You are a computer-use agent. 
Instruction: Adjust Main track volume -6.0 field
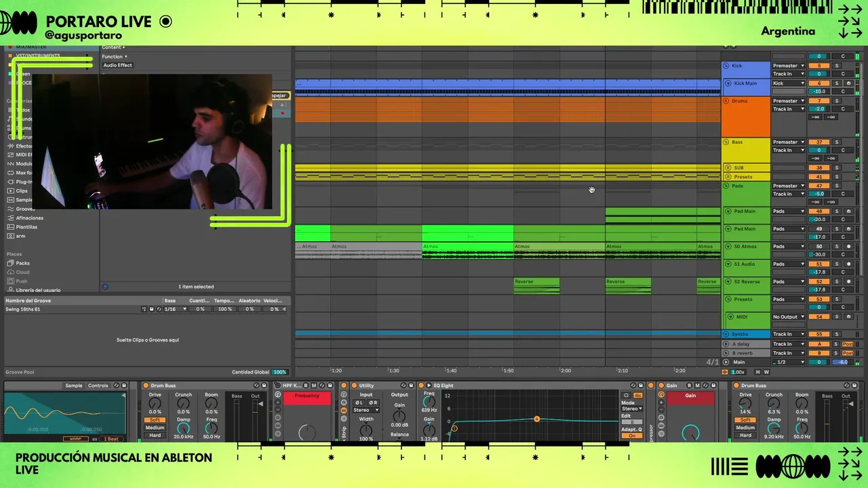tap(844, 362)
